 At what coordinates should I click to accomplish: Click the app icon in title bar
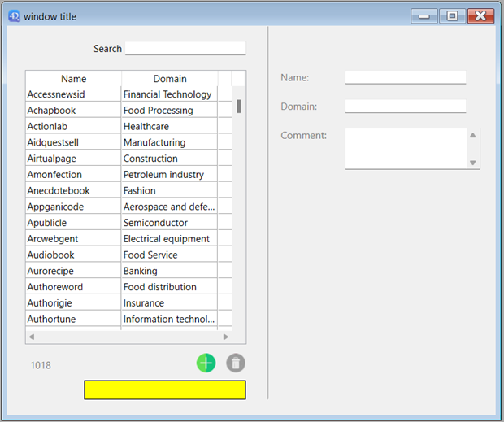(14, 16)
